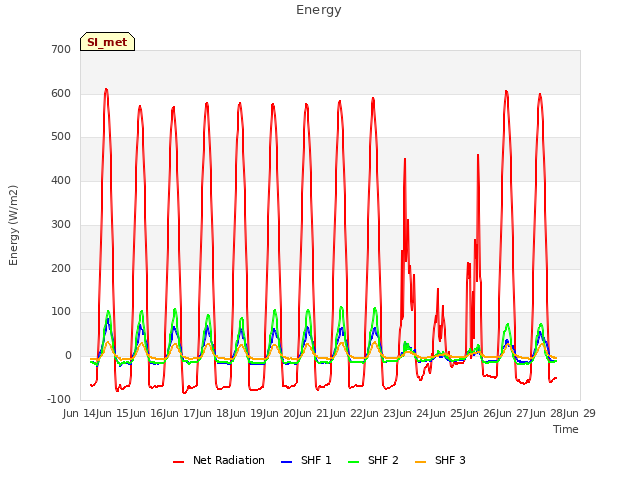Screen dimensions: 640x480
Task: Click the -100 y-axis tick label
Action: [x=59, y=399]
